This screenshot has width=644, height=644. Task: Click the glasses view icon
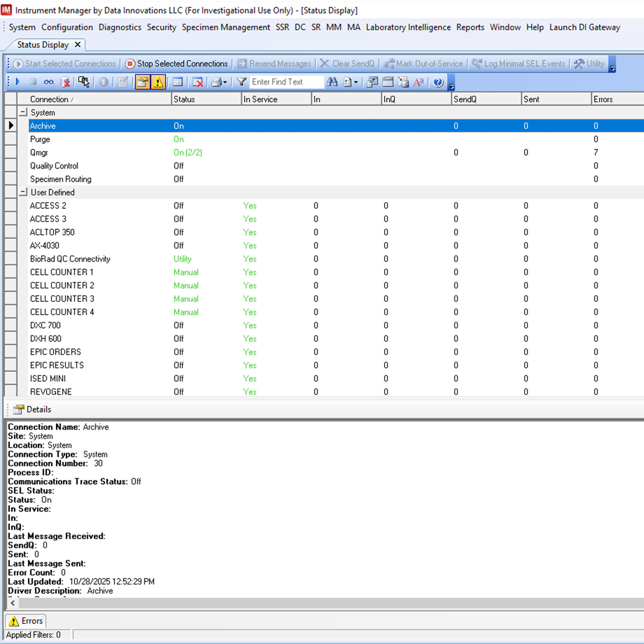pyautogui.click(x=49, y=82)
